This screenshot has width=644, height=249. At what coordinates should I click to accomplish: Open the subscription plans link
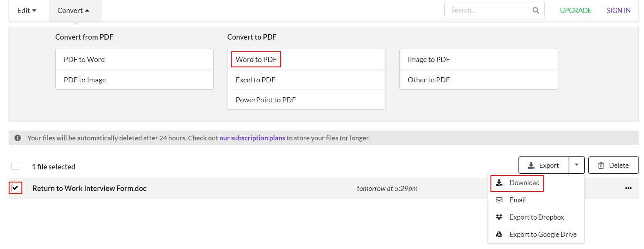(252, 138)
